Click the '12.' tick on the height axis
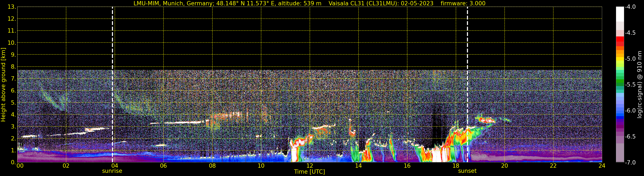Image resolution: width=644 pixels, height=176 pixels. click(x=12, y=19)
